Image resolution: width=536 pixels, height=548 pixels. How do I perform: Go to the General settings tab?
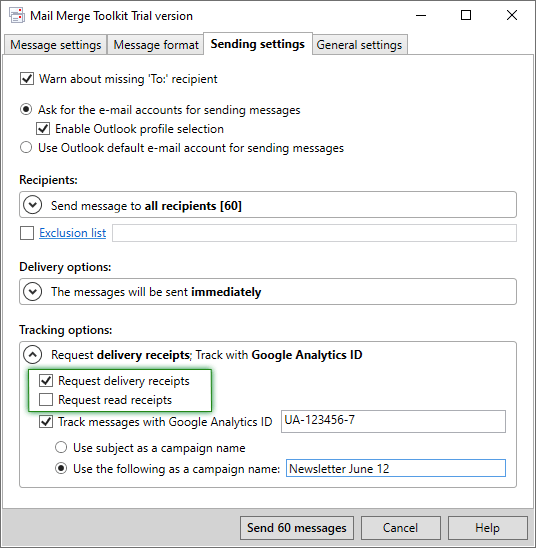359,45
